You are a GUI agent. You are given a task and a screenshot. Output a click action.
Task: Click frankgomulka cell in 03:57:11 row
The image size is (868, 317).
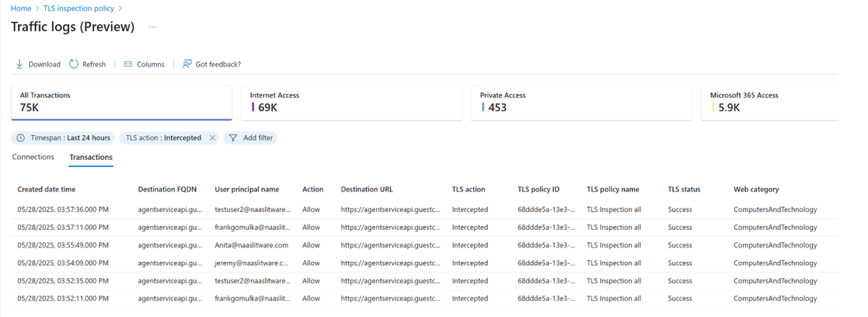coord(253,227)
